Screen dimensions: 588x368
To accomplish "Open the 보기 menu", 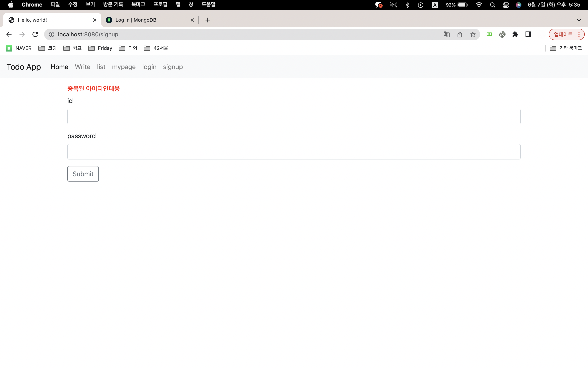I will (x=90, y=5).
